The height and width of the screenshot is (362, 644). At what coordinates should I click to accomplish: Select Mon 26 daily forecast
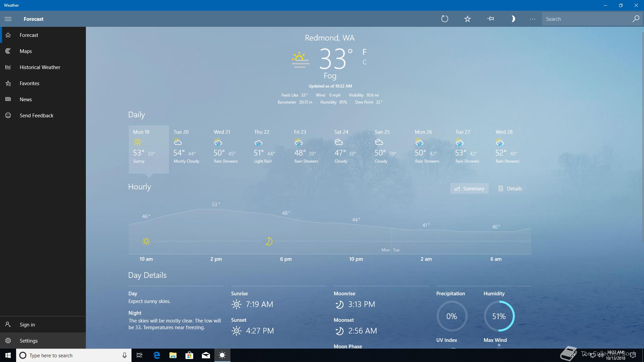tap(431, 149)
